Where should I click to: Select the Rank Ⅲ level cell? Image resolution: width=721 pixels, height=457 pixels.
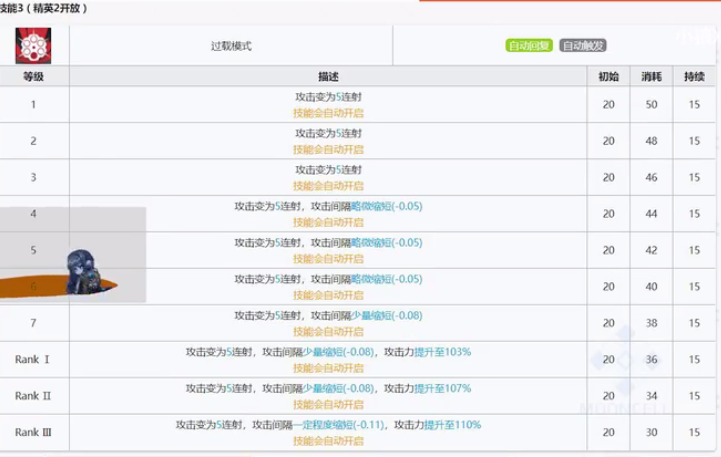pyautogui.click(x=33, y=432)
